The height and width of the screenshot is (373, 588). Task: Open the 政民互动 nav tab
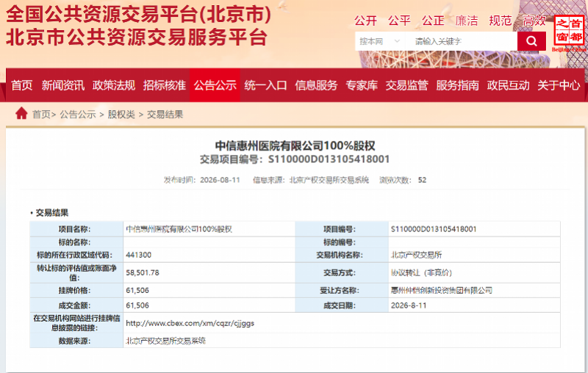508,85
